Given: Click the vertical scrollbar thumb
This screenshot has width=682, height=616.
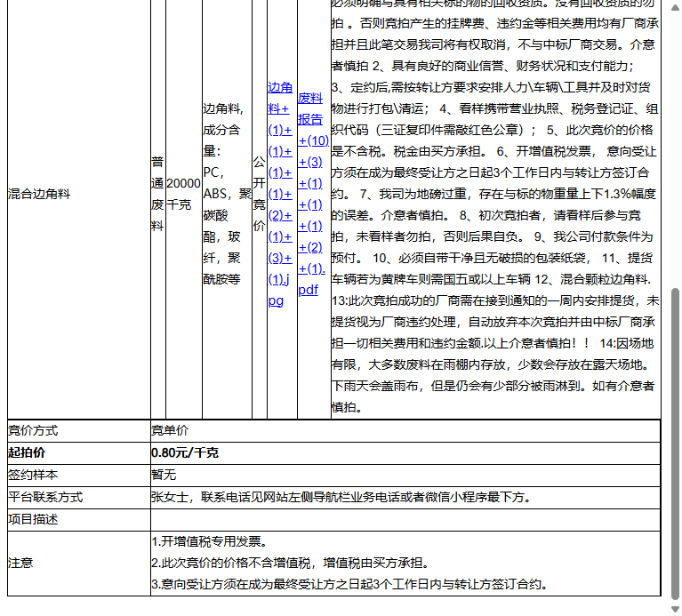Looking at the screenshot, I should (x=675, y=444).
